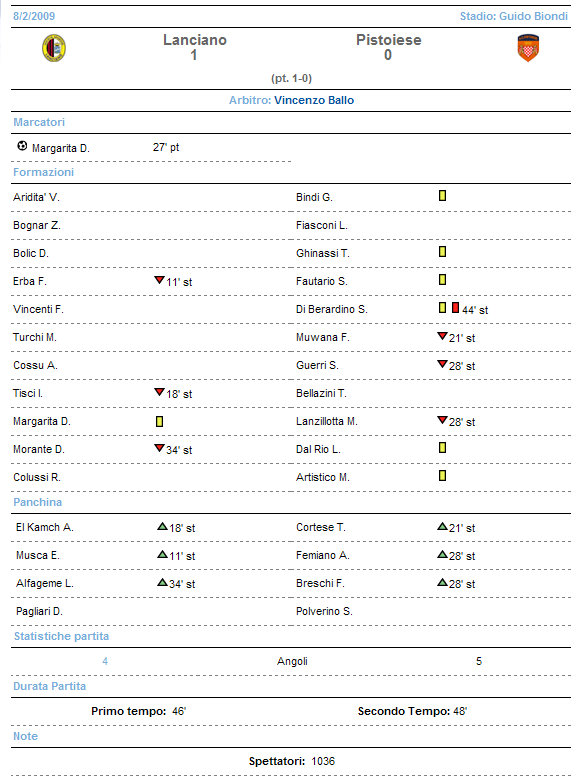Click the Pistoiese club crest
This screenshot has height=781, width=579.
528,48
